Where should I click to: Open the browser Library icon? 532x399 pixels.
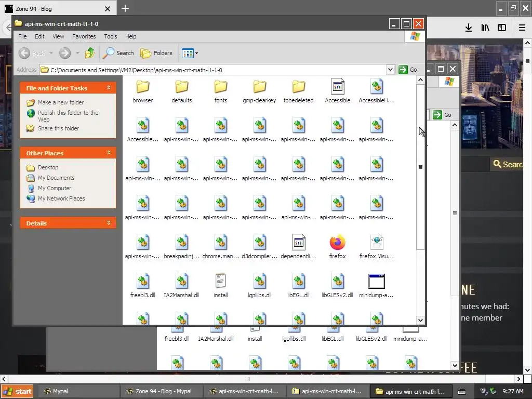point(485,28)
